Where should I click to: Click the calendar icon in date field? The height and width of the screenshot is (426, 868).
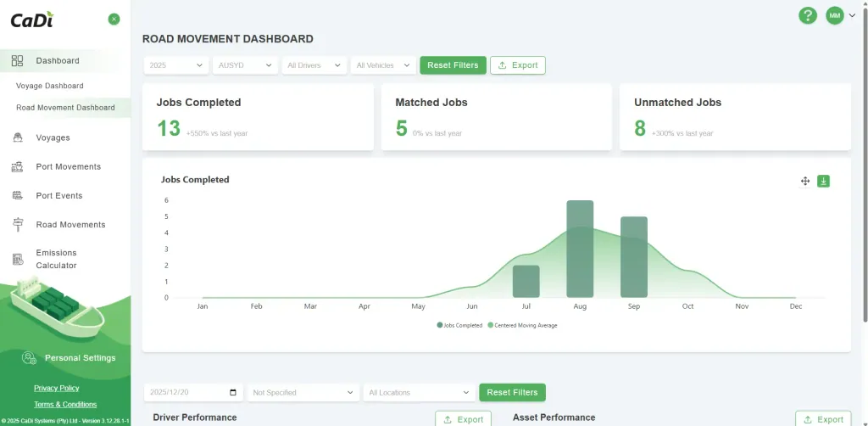(x=233, y=392)
